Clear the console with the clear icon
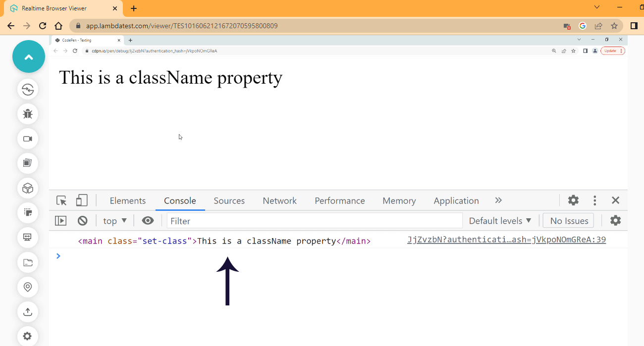The image size is (644, 346). (x=82, y=220)
